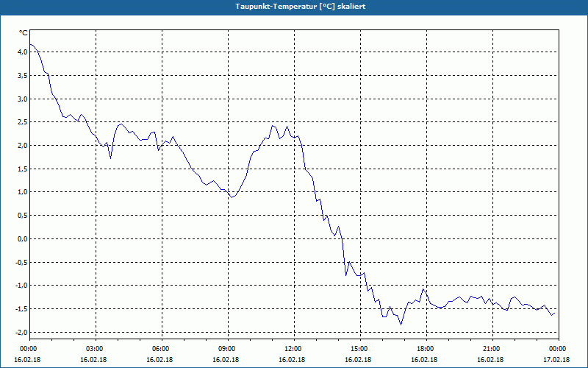Select the "16.02.18" date under 09:00
588x368 pixels.
pos(226,360)
